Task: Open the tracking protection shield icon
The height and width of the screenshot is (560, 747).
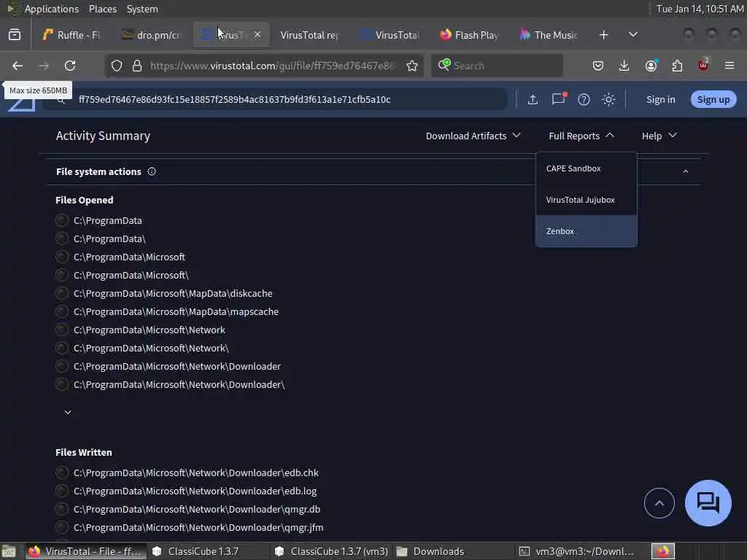Action: pyautogui.click(x=117, y=66)
